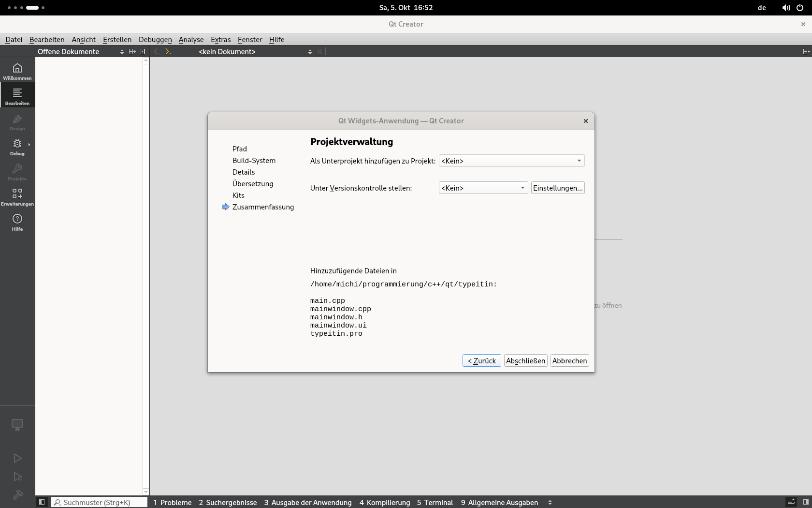Switch to Bearbeiten mode in sidebar
Screen dimensions: 812x508
click(x=17, y=96)
